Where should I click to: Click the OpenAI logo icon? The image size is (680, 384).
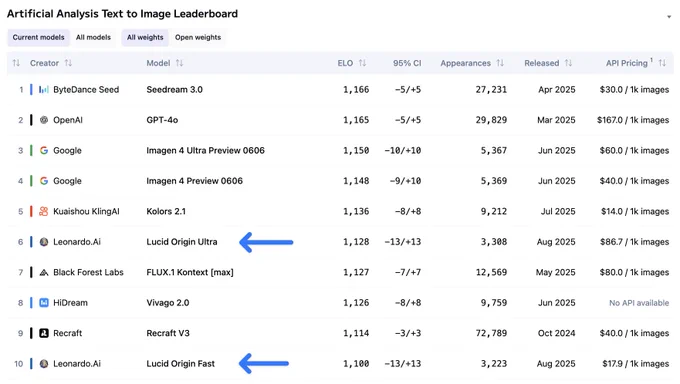(44, 120)
